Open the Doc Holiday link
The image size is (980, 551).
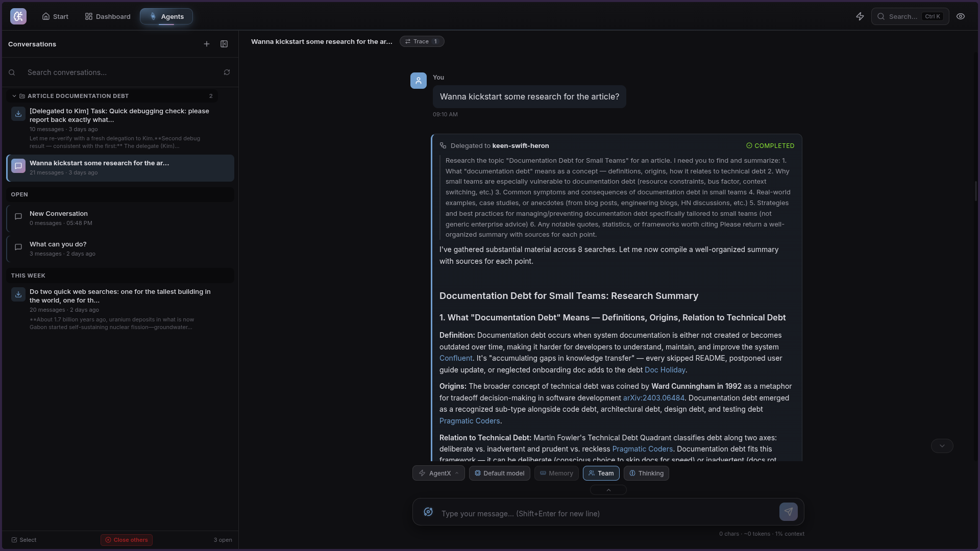[x=665, y=370]
